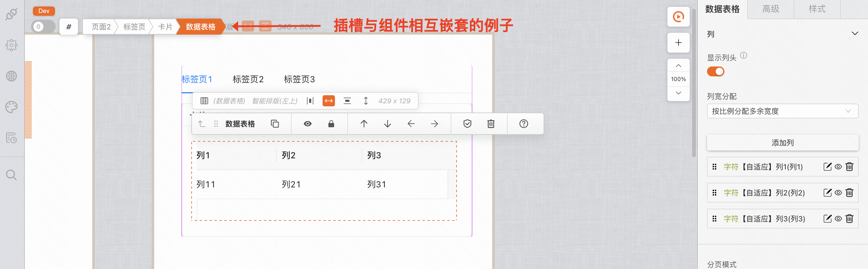This screenshot has width=868, height=269.
Task: Open the theme palette icon in sidebar
Action: 11,107
